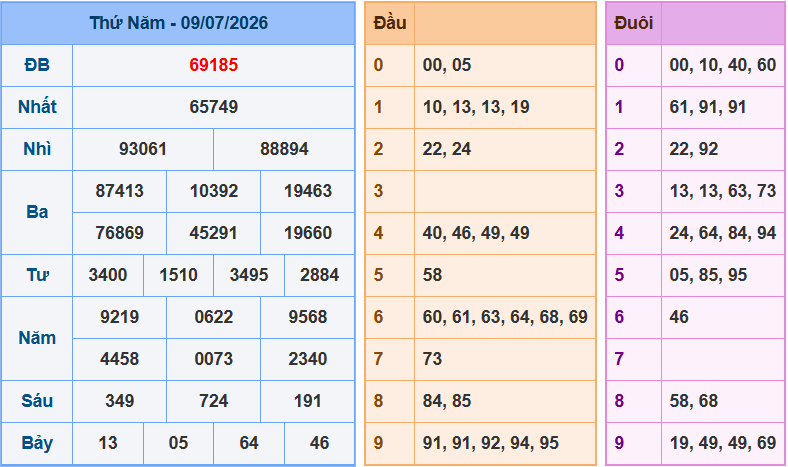Select third prize number 76869
Image resolution: width=788 pixels, height=467 pixels.
click(120, 233)
